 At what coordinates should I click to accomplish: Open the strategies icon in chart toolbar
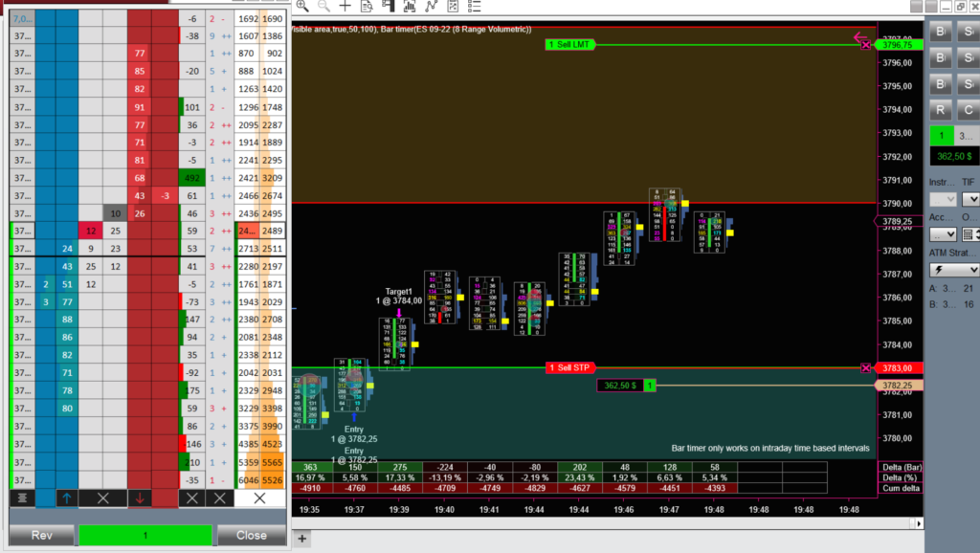(453, 6)
